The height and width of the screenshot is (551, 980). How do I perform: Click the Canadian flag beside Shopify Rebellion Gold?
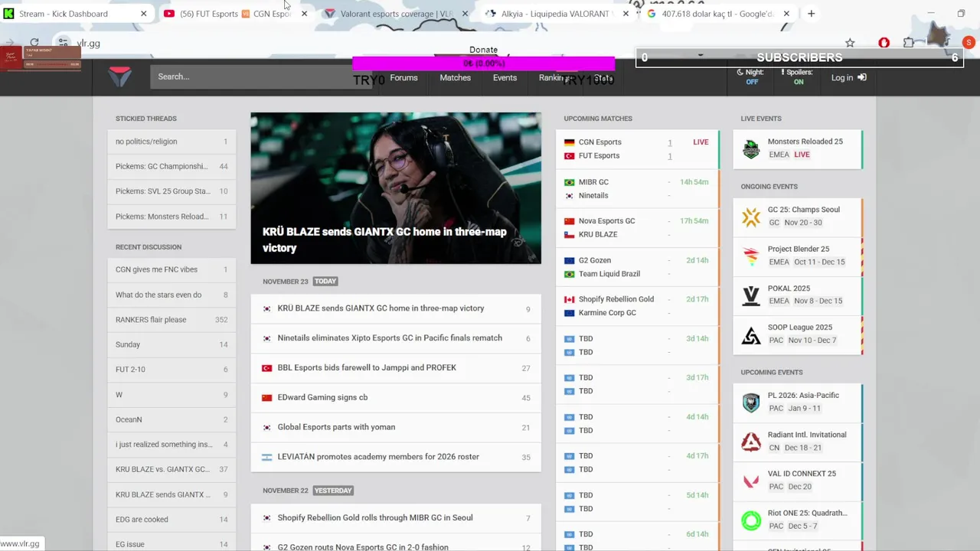tap(569, 299)
